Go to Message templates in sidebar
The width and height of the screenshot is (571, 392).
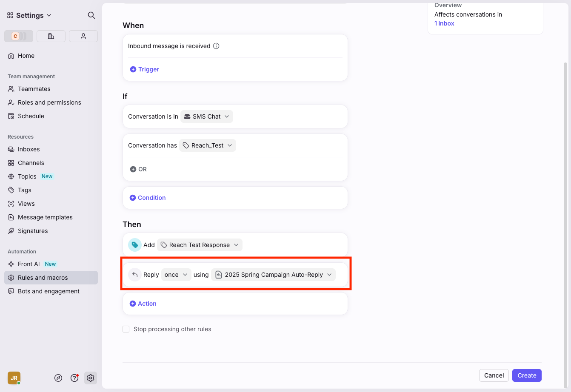click(45, 217)
